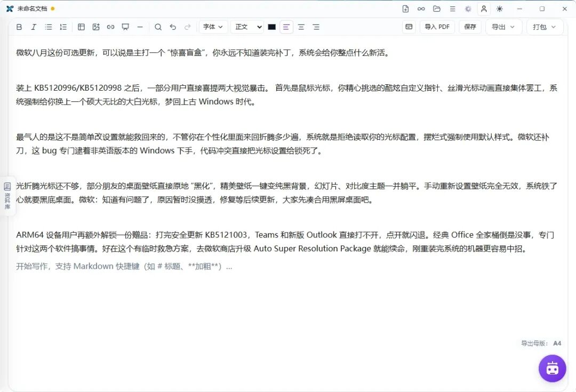Open the 资料库 library side panel
576x392 pixels.
click(x=7, y=196)
